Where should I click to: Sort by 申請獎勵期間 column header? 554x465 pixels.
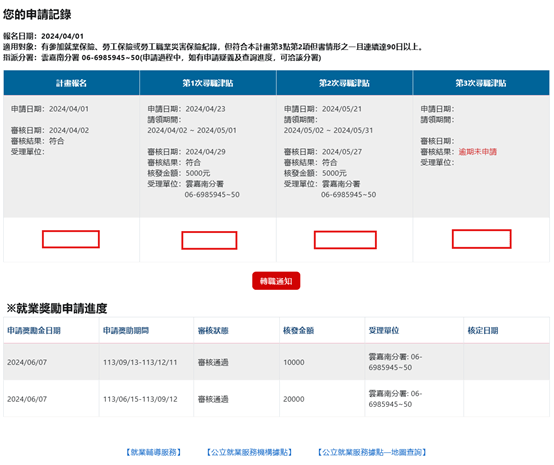pos(126,330)
